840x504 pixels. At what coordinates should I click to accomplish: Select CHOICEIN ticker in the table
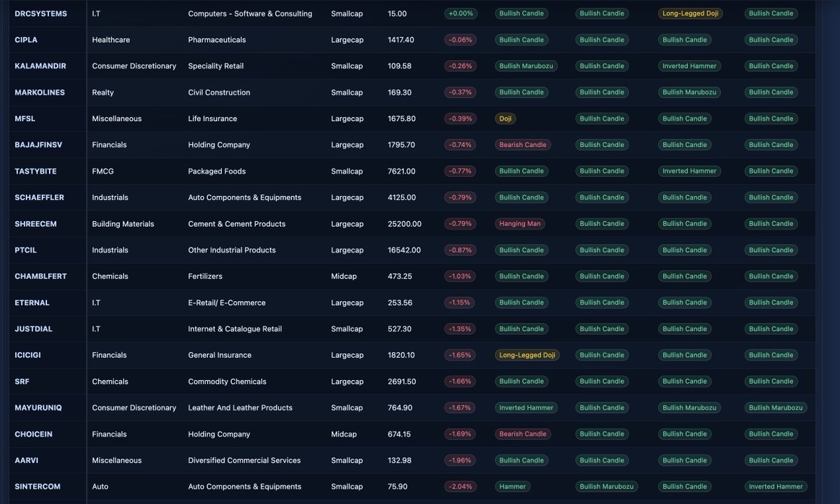coord(34,434)
